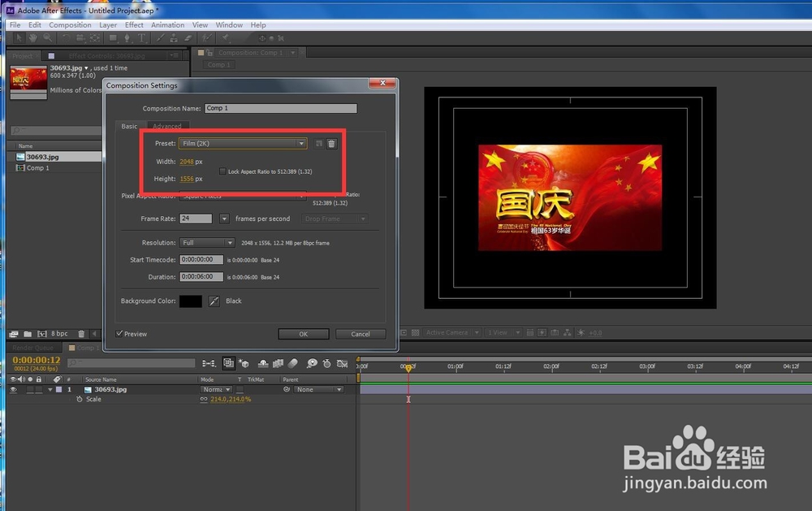
Task: Switch to the Render Queue tab
Action: (32, 348)
